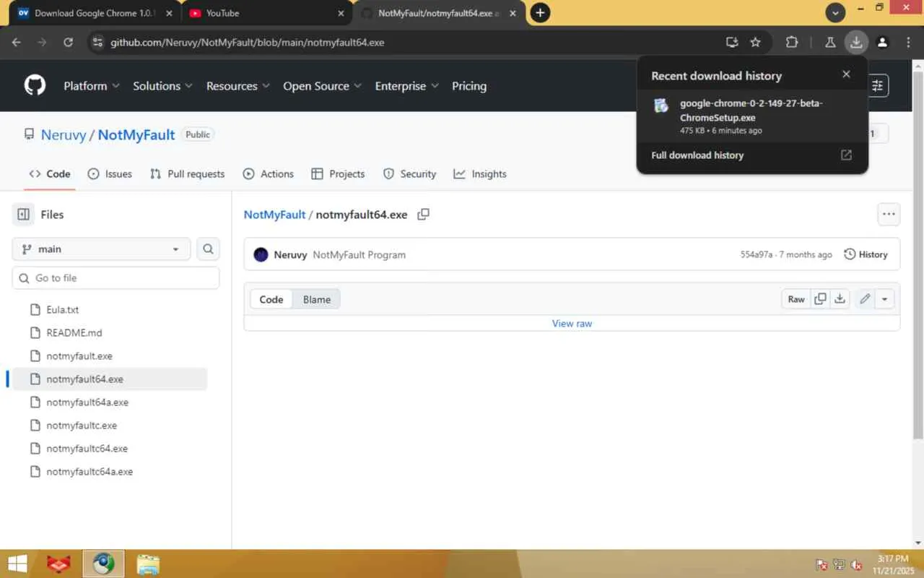
Task: Open Chrome's three-dot menu
Action: point(908,43)
